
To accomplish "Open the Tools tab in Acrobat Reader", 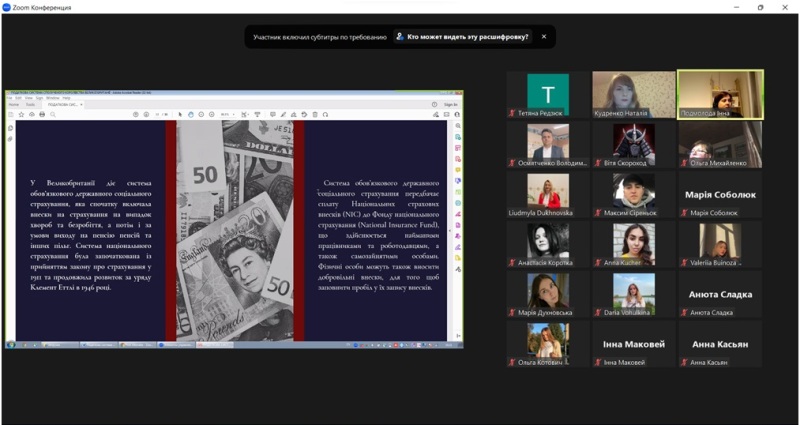I will point(30,104).
